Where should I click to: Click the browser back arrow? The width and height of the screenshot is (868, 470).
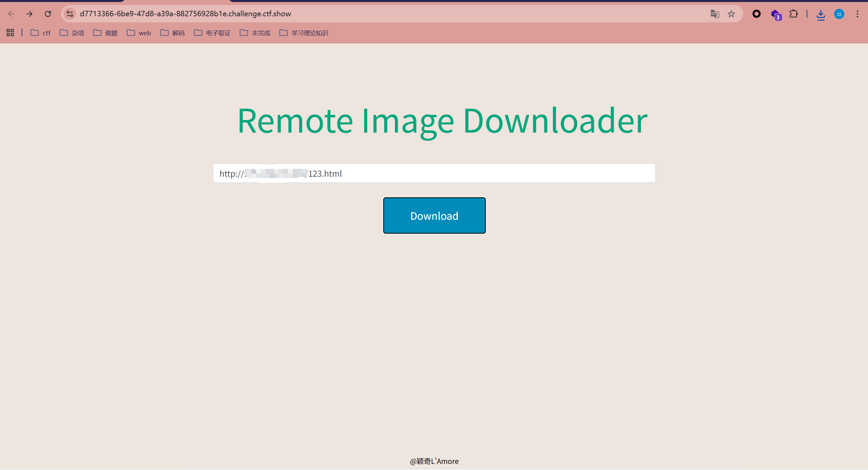coord(11,14)
